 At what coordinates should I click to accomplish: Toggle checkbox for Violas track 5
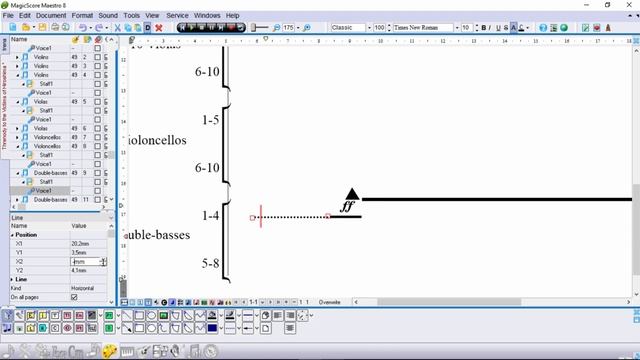click(x=98, y=102)
